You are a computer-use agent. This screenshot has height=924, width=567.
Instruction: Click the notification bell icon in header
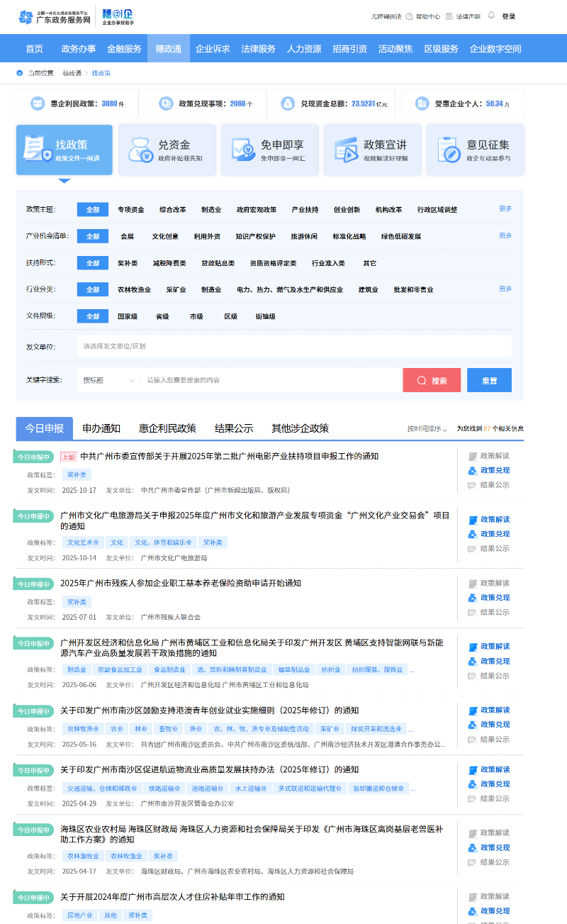click(491, 16)
